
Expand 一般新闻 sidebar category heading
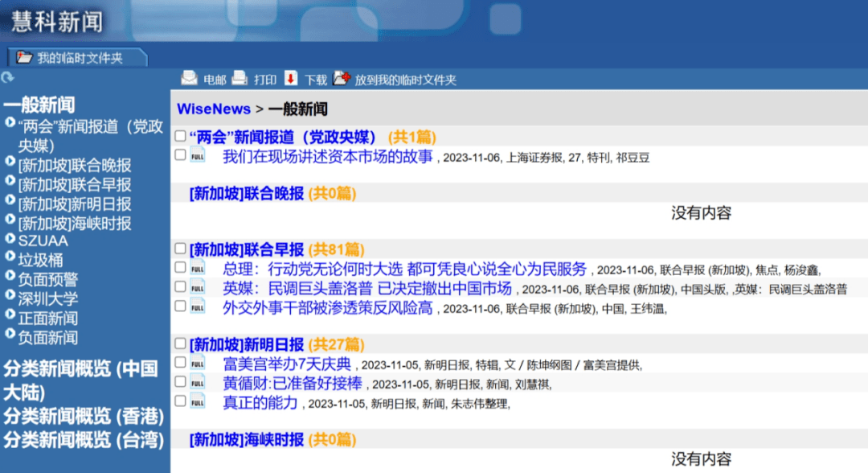tap(39, 105)
